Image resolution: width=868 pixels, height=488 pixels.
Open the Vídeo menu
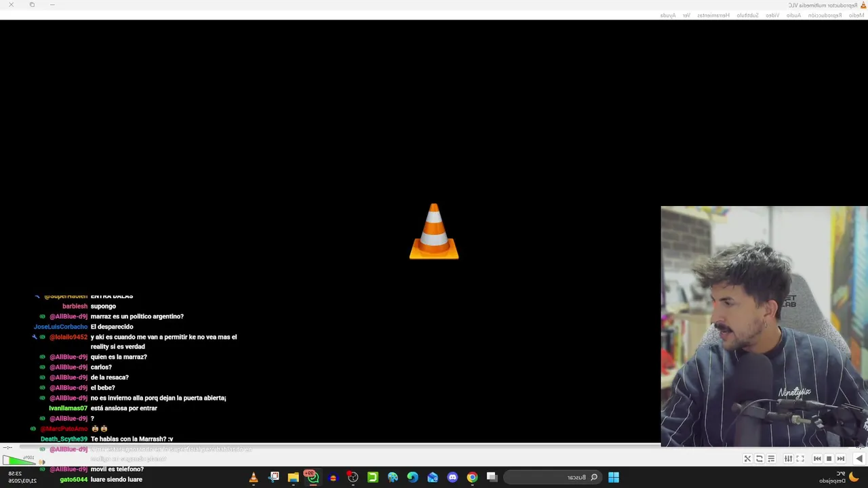point(772,15)
